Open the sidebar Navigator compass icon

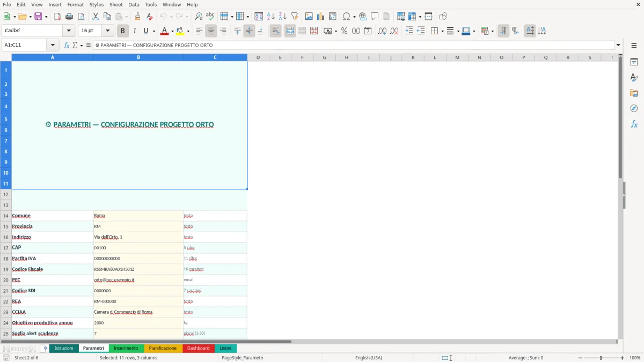tap(634, 108)
